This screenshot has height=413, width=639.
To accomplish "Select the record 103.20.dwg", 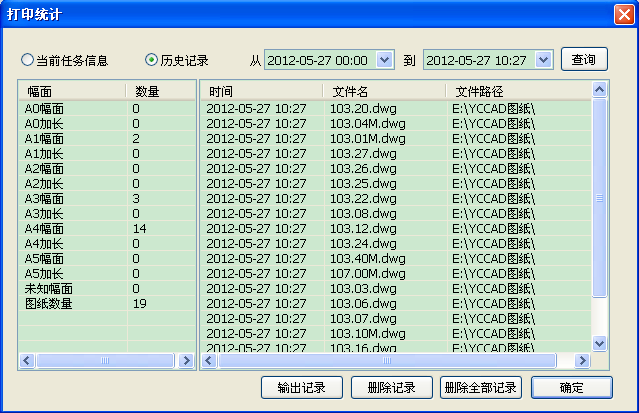I will [396, 108].
